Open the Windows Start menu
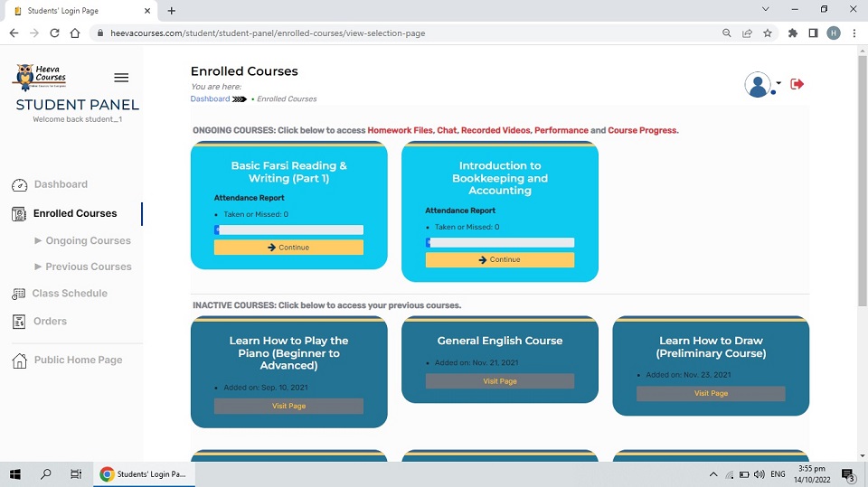868x487 pixels. point(15,474)
